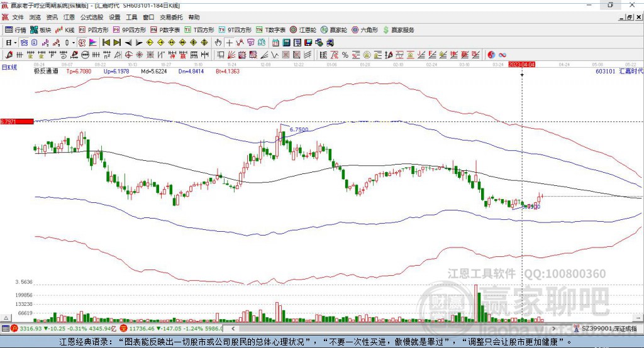Image resolution: width=644 pixels, height=348 pixels.
Task: Open the 浏览 menu
Action: (x=35, y=17)
